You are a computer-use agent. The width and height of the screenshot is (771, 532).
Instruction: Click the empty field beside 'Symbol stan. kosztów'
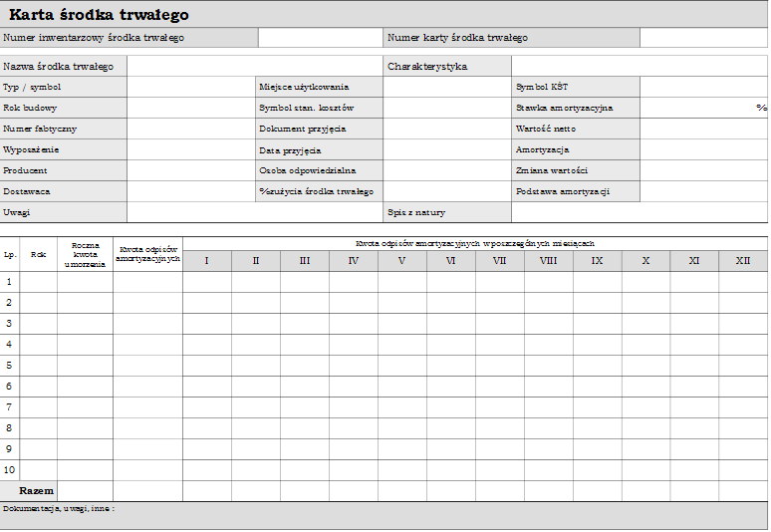447,108
